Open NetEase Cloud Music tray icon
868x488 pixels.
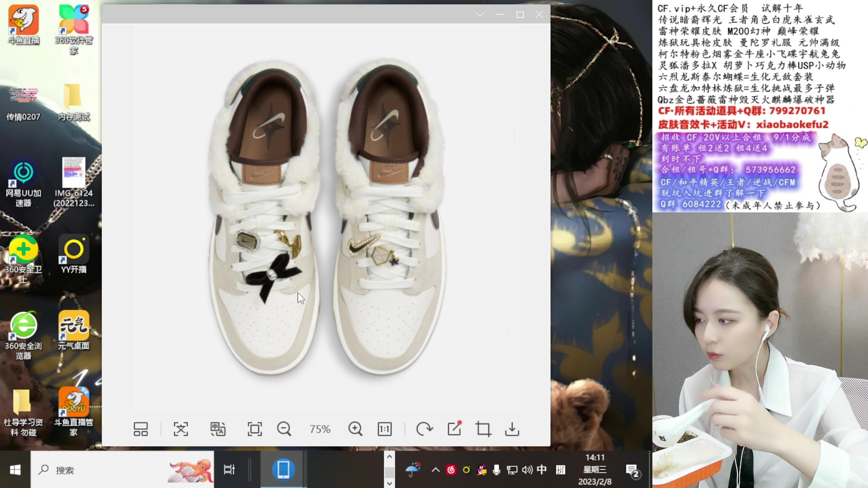[451, 470]
